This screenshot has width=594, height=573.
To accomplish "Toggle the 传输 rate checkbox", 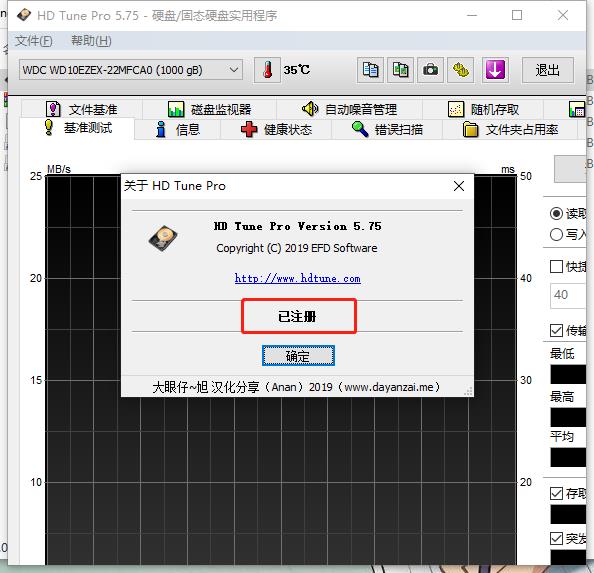I will (x=556, y=330).
